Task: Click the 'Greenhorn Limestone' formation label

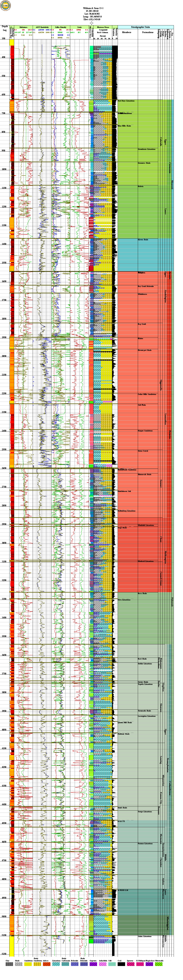Action: pyautogui.click(x=146, y=149)
